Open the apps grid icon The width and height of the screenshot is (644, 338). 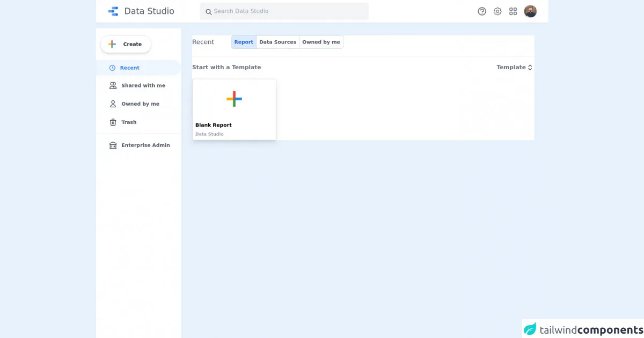(x=513, y=11)
